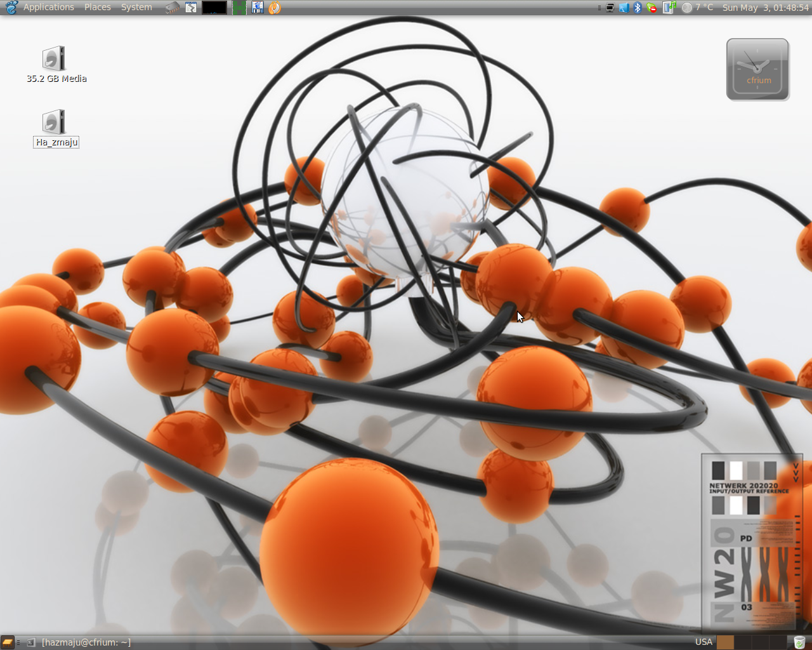Click the top panel tray handle grip
Viewport: 812px width, 650px height.
coord(599,8)
